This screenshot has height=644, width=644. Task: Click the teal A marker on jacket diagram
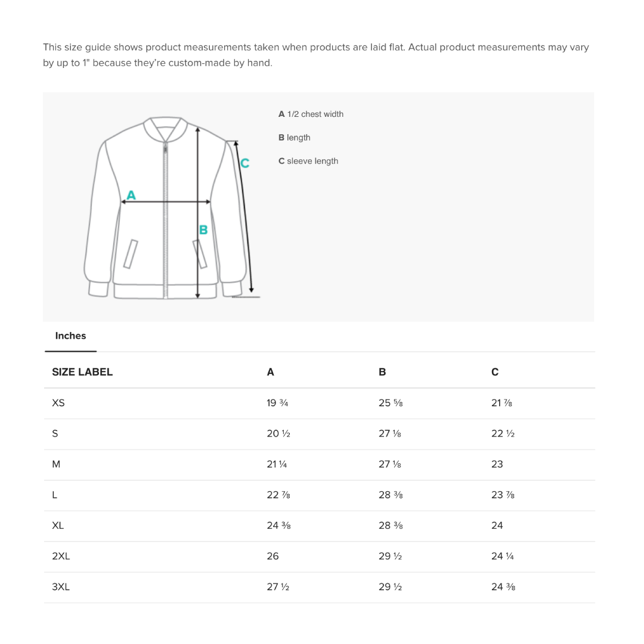[131, 195]
